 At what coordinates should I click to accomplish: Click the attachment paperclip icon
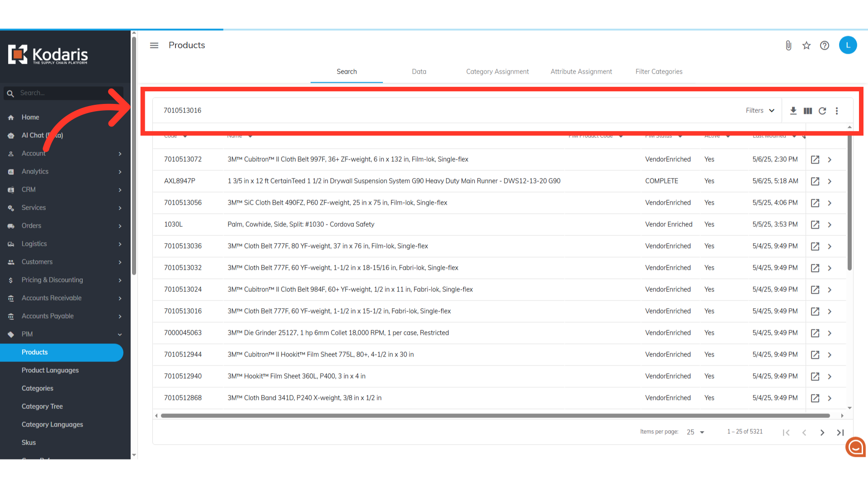click(788, 45)
